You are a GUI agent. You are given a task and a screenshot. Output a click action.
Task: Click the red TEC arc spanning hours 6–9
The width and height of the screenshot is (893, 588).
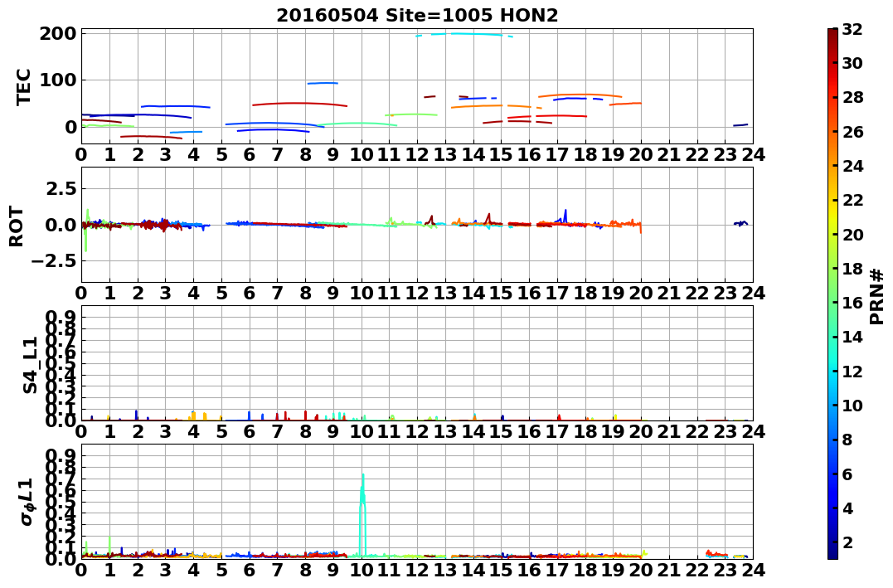coord(299,104)
